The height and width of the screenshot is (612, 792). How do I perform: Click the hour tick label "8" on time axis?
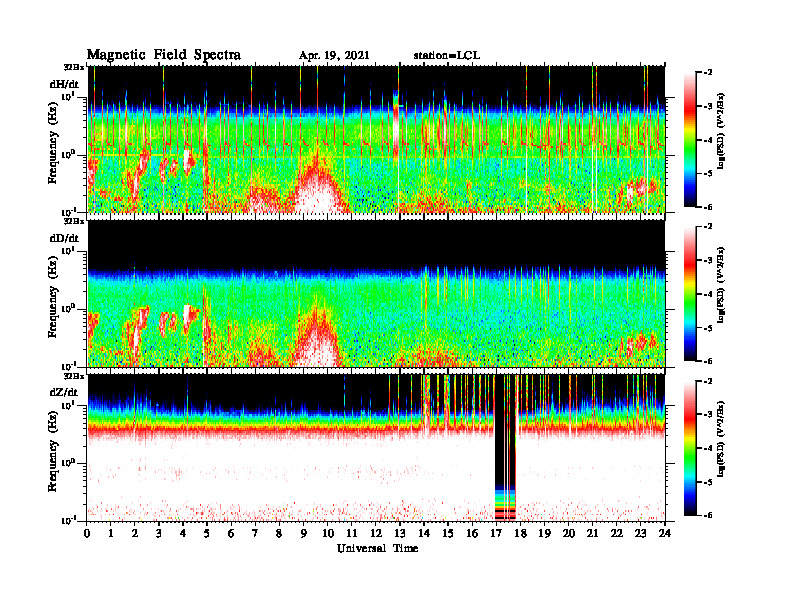279,534
